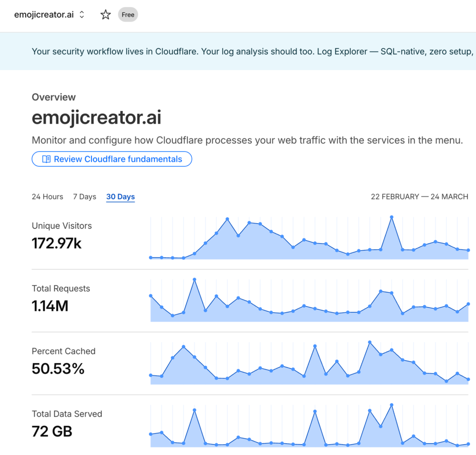Click the Free plan badge
Screen dimensions: 476x455
tap(128, 15)
